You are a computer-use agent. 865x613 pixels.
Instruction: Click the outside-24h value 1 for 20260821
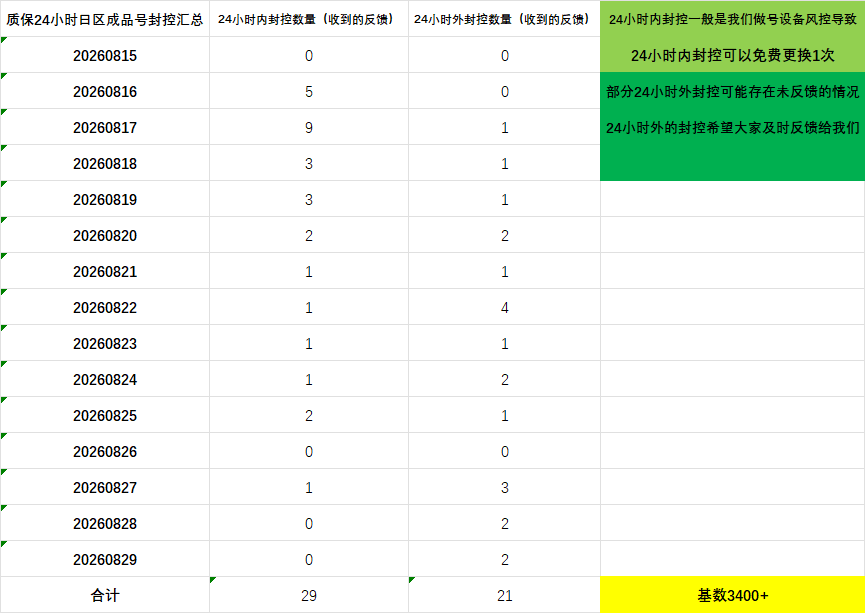pyautogui.click(x=504, y=271)
